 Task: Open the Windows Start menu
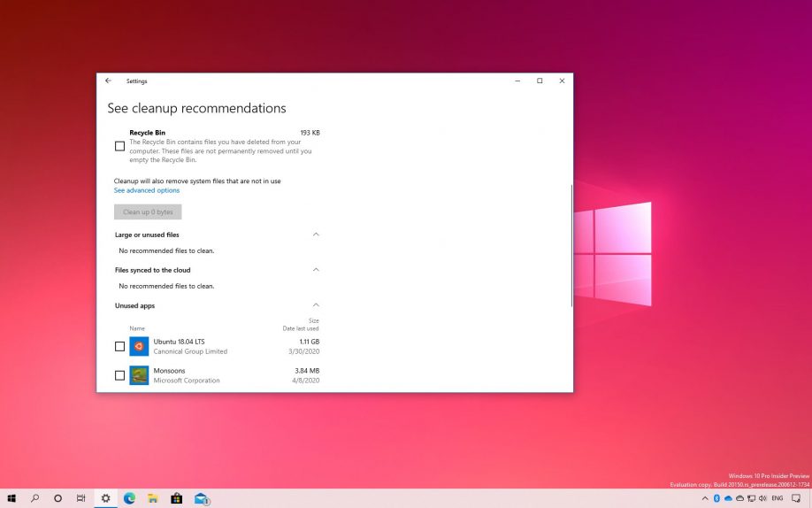11,498
